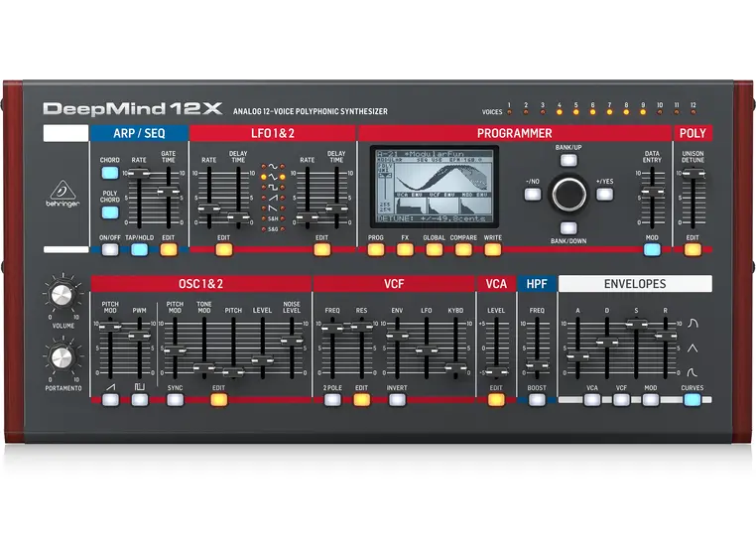Enable oscillator SYNC button
This screenshot has width=756, height=558.
pos(175,400)
